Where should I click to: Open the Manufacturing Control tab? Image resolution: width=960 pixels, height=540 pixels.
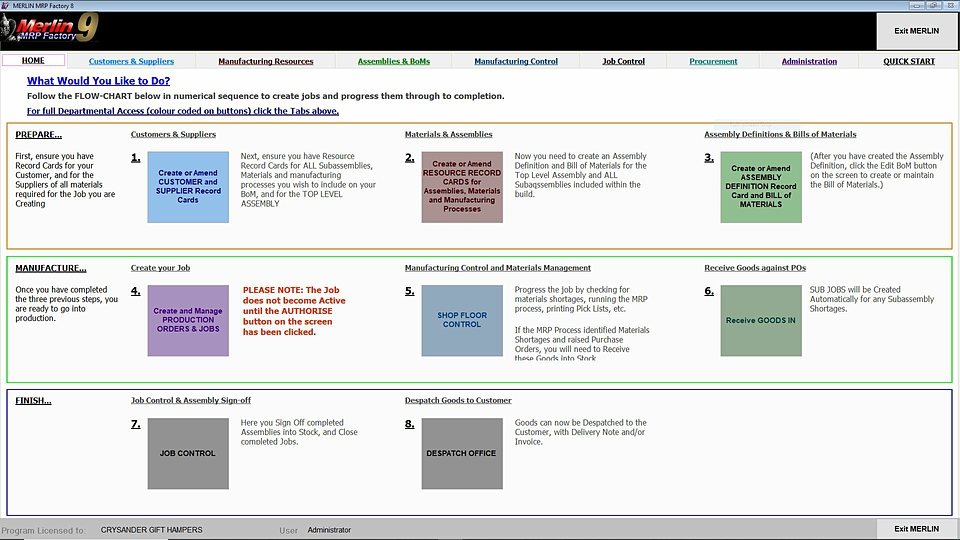[516, 61]
